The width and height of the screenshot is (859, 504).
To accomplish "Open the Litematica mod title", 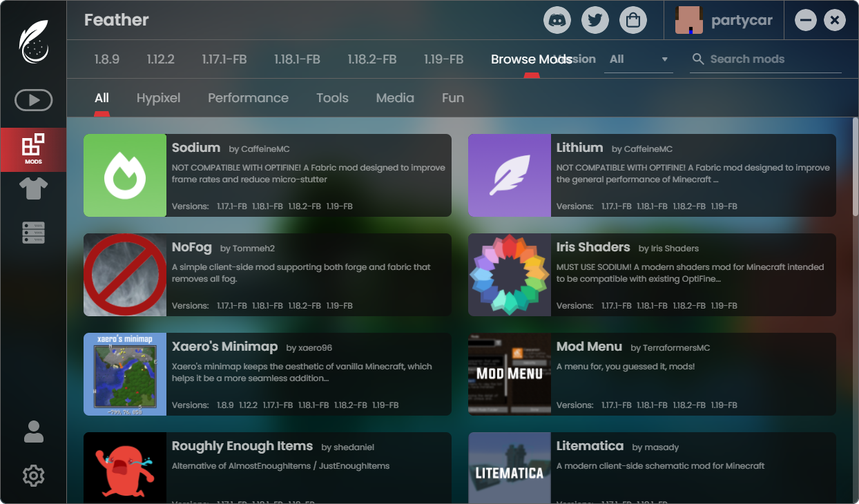I will 590,446.
